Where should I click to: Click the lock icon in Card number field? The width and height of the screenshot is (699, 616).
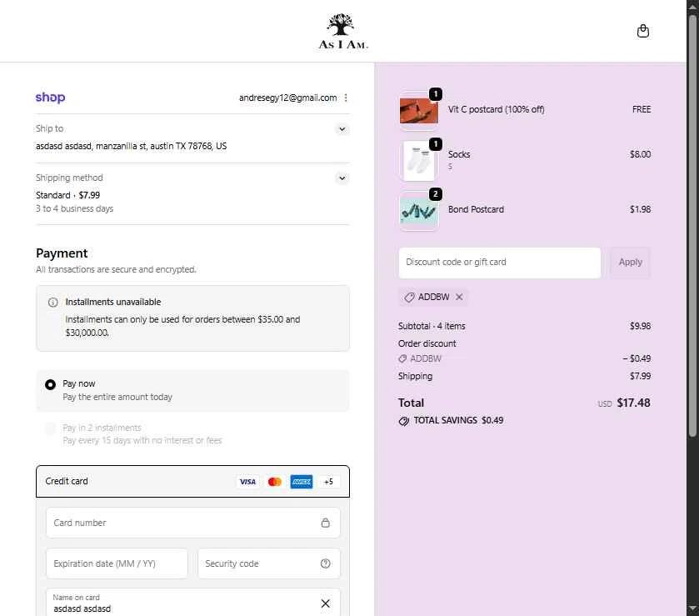(326, 523)
